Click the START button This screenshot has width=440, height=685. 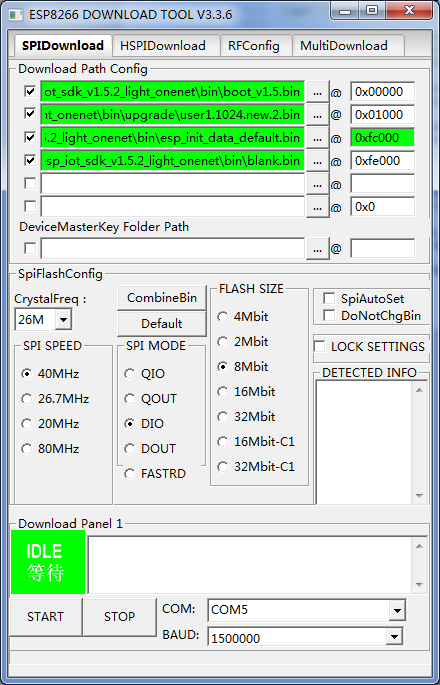click(45, 617)
